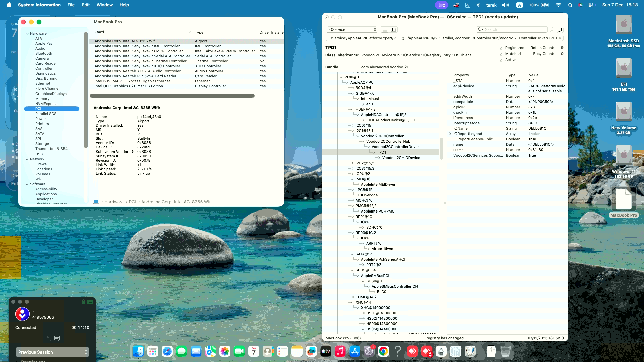
Task: Open the Wi-Fi status icon in menu bar
Action: coord(558,5)
